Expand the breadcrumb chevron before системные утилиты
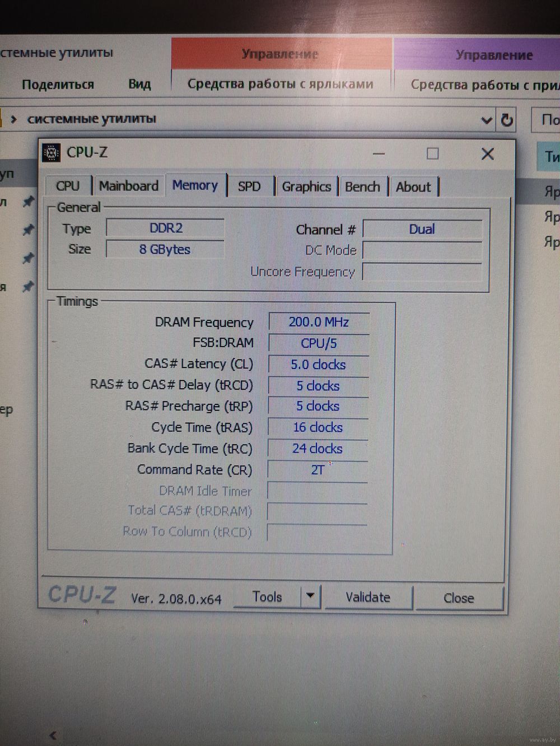This screenshot has width=560, height=746. tap(13, 119)
